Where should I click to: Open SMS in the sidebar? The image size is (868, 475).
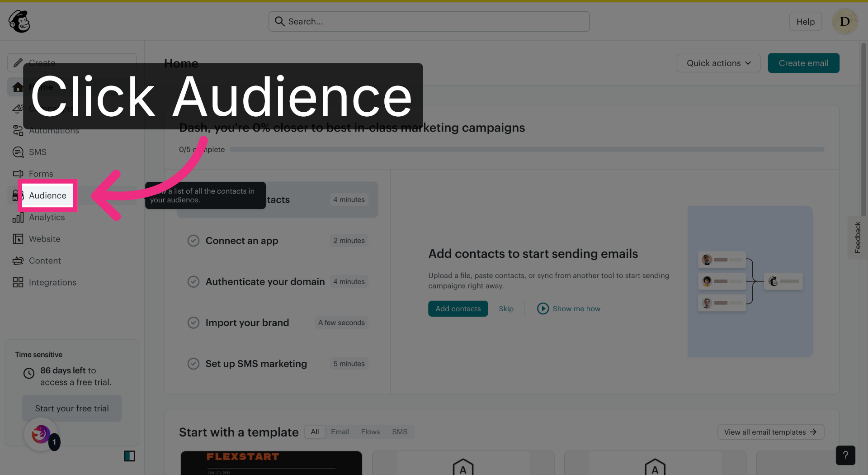pos(38,152)
